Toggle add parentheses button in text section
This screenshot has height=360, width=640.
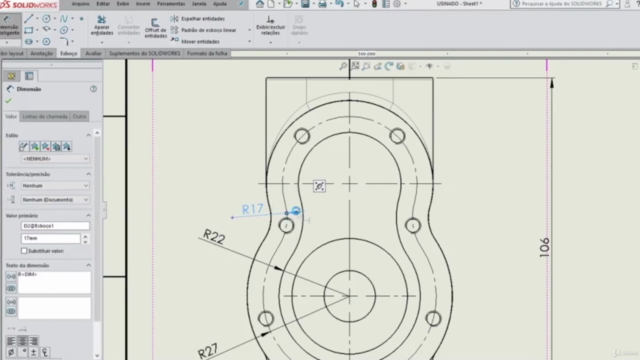11,276
